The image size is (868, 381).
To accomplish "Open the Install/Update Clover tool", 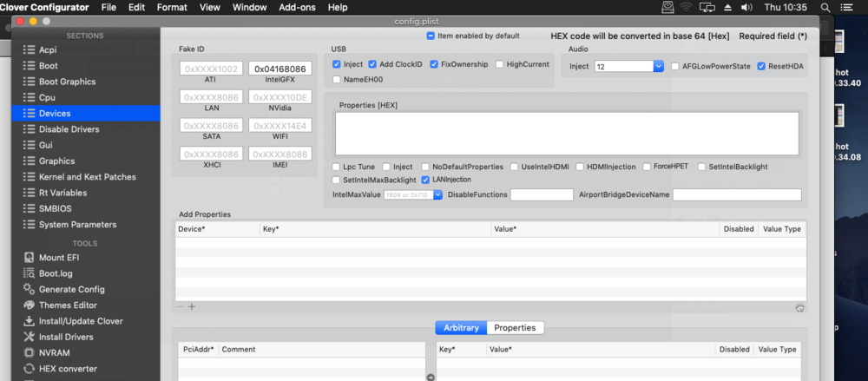I will (x=80, y=321).
